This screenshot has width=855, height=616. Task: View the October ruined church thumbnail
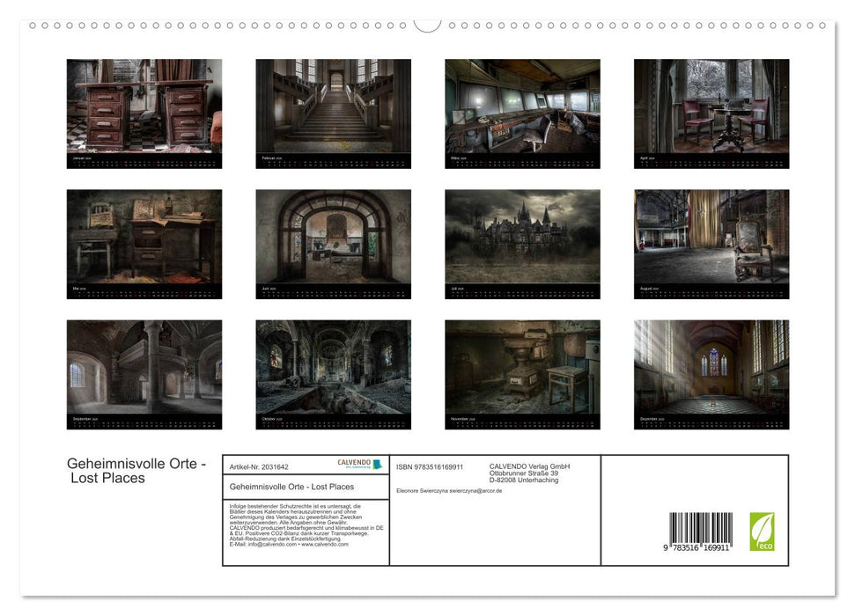point(333,367)
